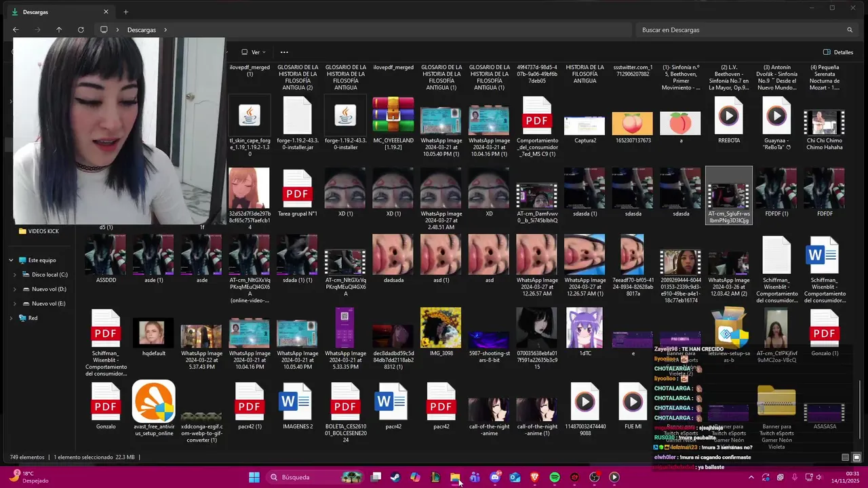Select the IMAGENES 2 Word document

pyautogui.click(x=298, y=405)
